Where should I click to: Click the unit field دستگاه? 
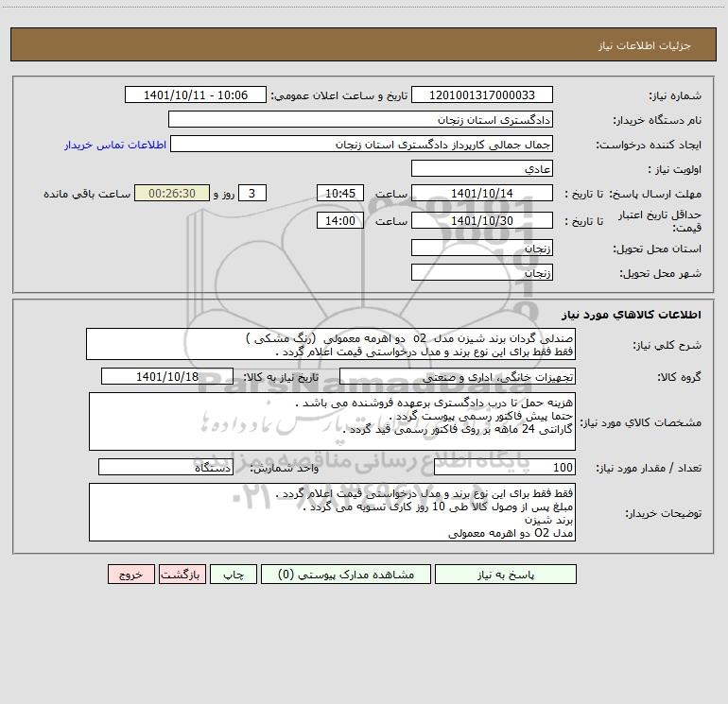(x=165, y=468)
